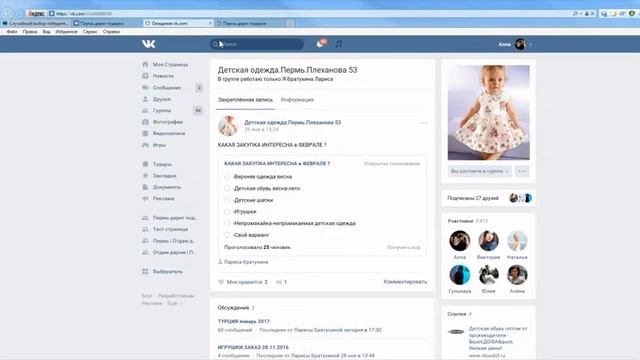Open browser Справка menu
The image size is (640, 360).
click(x=111, y=31)
